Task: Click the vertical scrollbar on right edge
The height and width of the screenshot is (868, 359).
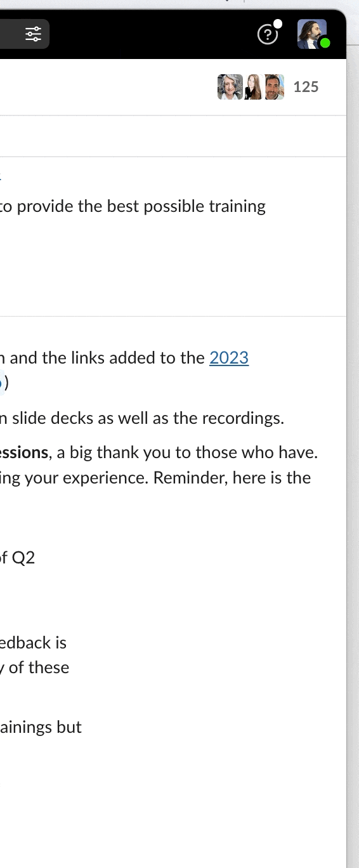Action: tap(353, 444)
